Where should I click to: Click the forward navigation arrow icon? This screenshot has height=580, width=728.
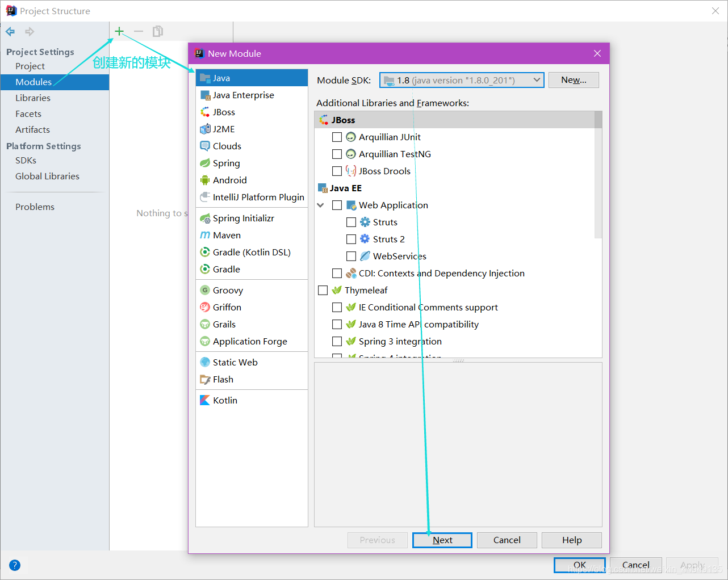[x=30, y=32]
